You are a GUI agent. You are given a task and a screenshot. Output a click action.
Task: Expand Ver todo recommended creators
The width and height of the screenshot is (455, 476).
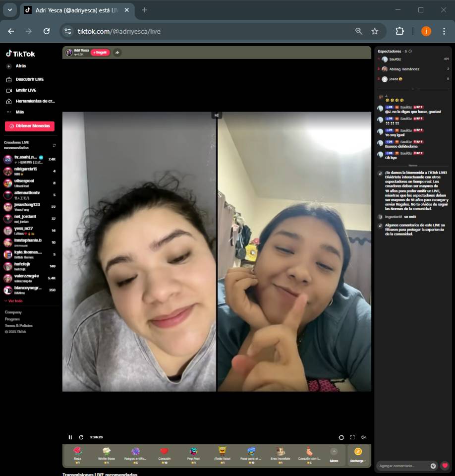13,301
